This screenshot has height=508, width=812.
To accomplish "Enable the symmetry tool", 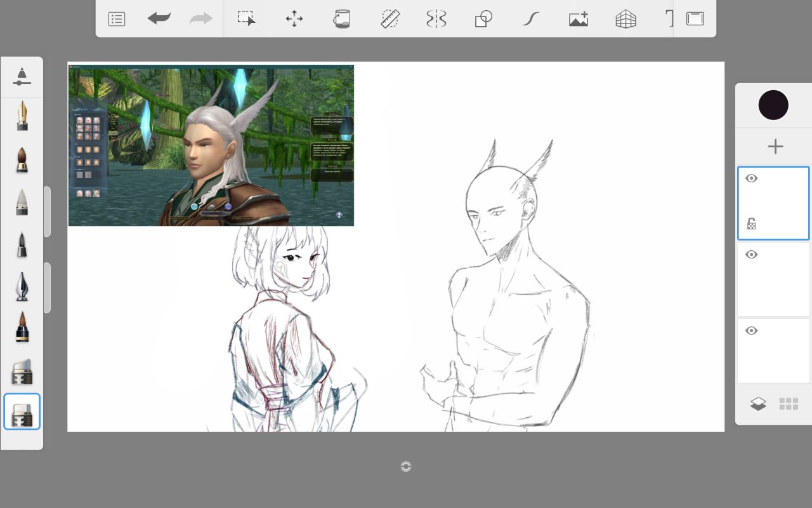I will (x=436, y=18).
